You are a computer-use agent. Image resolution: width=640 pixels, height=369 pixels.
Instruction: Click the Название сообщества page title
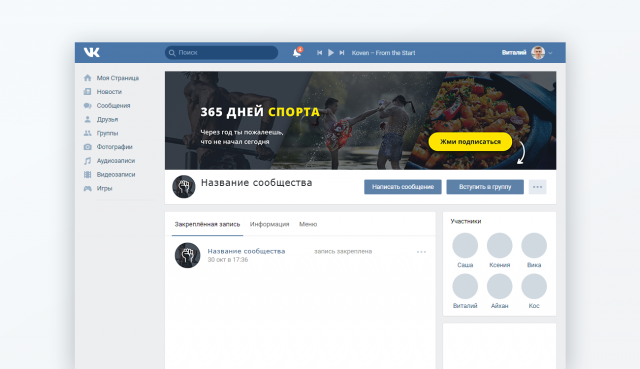coord(256,182)
